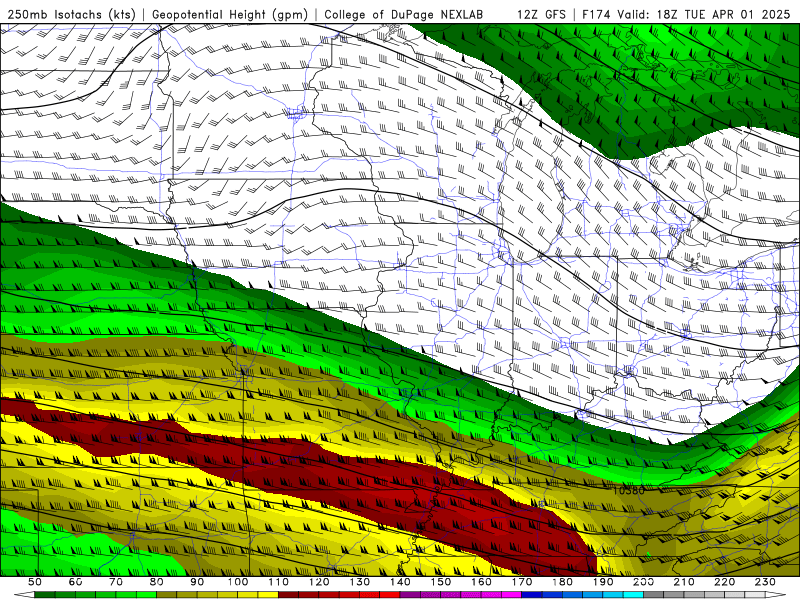This screenshot has height=600, width=800.
Task: Click the 'F174' forecast hour text
Action: [596, 14]
